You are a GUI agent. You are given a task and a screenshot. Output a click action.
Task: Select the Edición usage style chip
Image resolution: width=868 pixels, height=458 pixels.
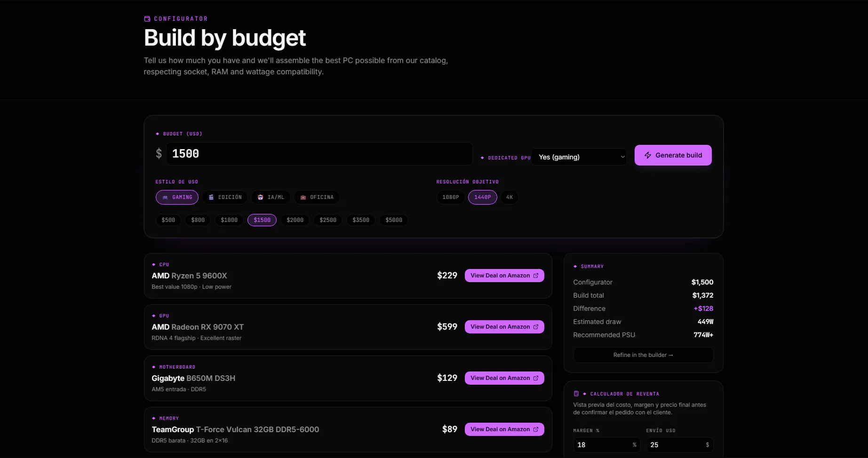(x=225, y=197)
